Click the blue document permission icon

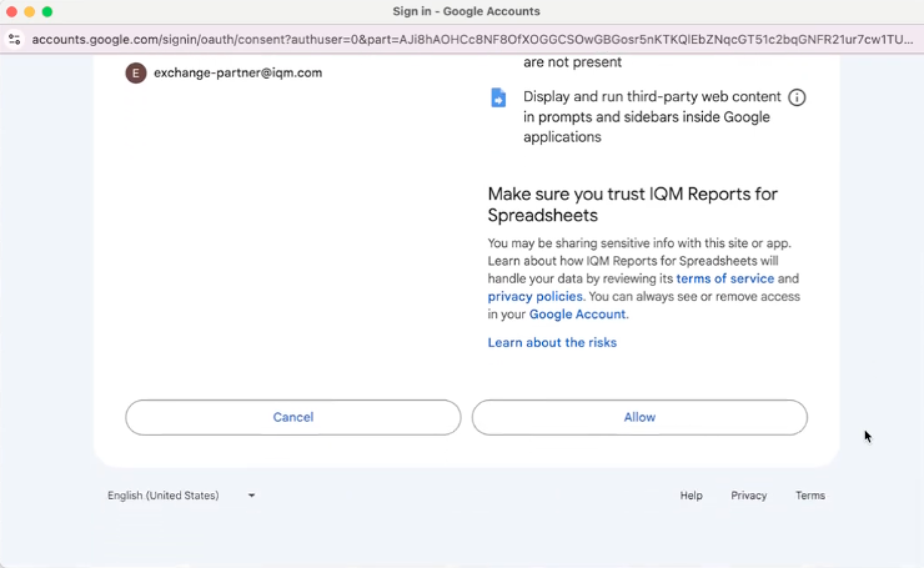[498, 98]
